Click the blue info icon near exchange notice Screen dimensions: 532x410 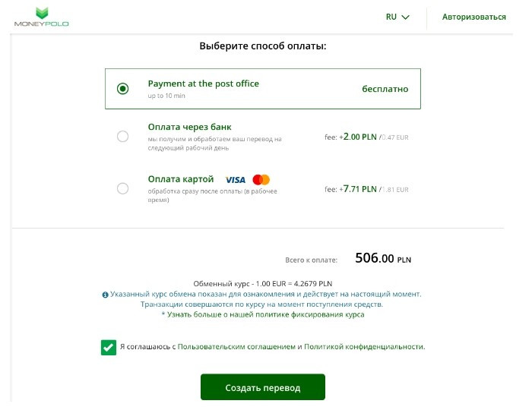[105, 295]
